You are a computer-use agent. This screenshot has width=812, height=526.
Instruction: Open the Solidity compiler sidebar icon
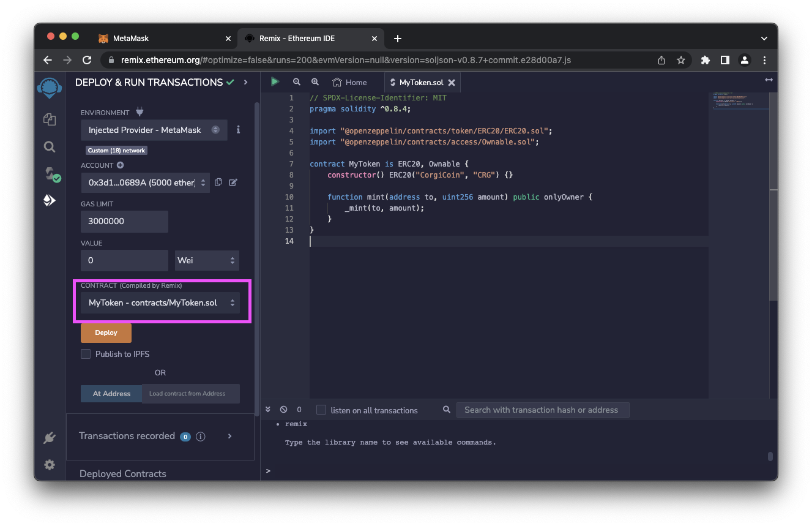[x=51, y=175]
